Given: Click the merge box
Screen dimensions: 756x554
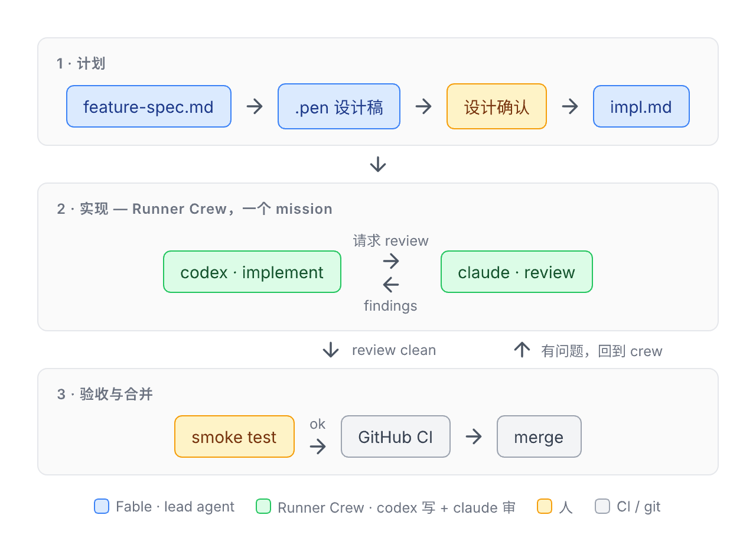Looking at the screenshot, I should (539, 436).
